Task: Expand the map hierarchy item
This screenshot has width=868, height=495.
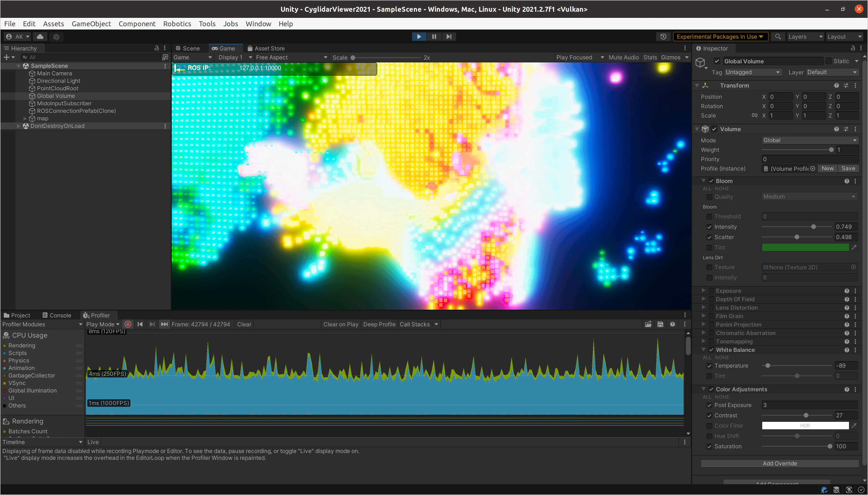Action: [25, 119]
